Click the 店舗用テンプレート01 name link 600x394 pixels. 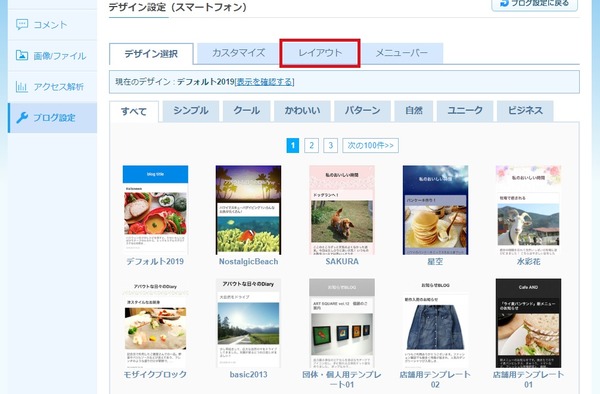click(x=528, y=379)
